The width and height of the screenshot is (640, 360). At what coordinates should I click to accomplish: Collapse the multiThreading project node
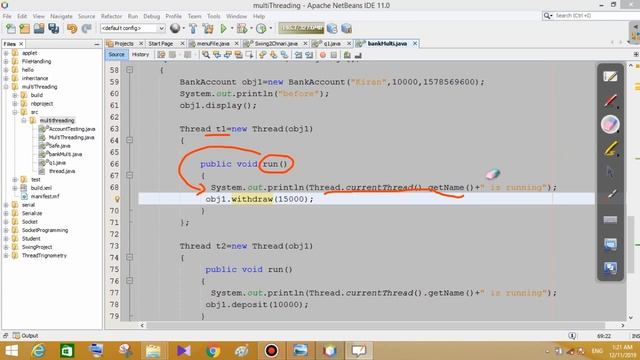pos(6,87)
